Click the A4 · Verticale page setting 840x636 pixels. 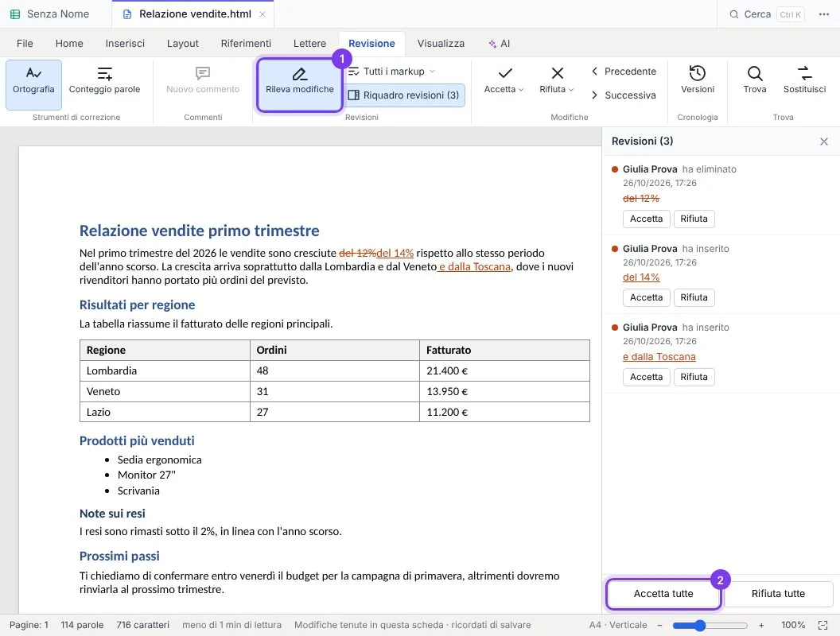[x=618, y=626]
